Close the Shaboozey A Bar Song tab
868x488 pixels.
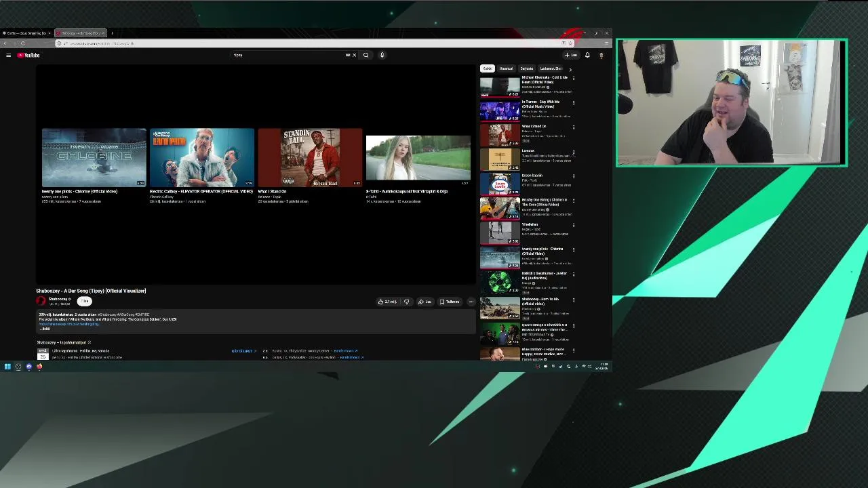click(x=102, y=33)
